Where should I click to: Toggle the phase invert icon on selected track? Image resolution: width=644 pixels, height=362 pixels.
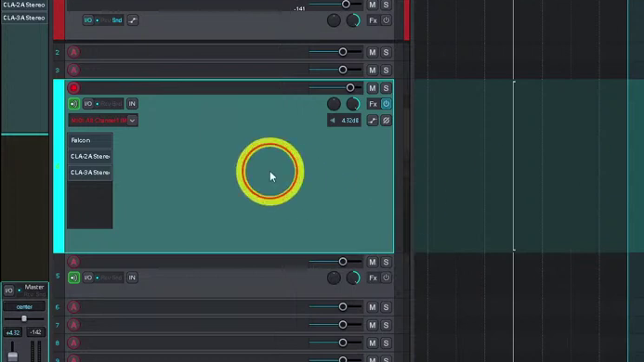[x=386, y=121]
